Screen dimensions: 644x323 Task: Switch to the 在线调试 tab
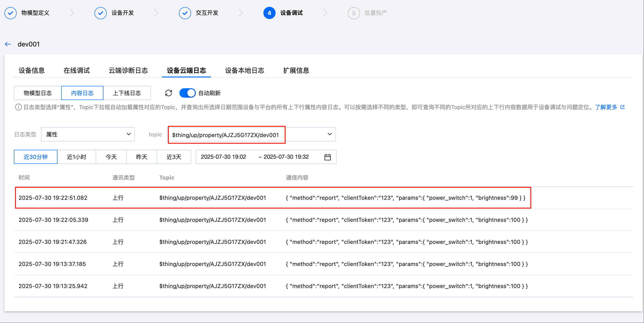(x=76, y=71)
